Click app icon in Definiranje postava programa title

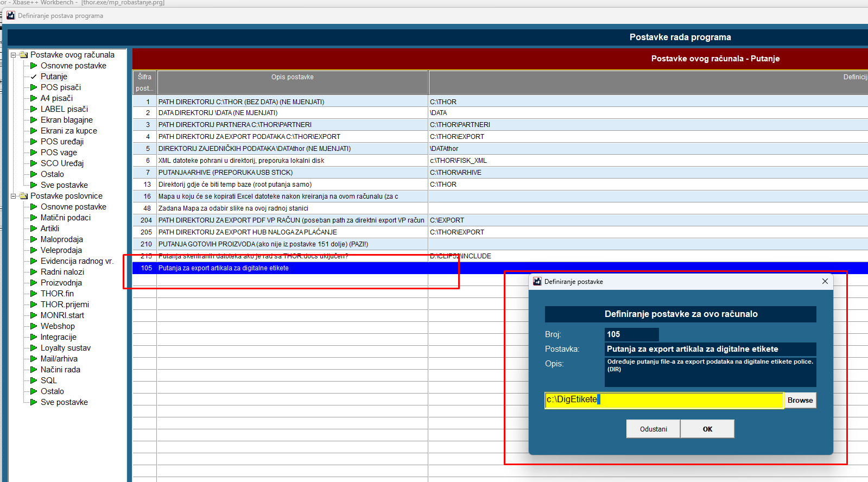coord(11,15)
